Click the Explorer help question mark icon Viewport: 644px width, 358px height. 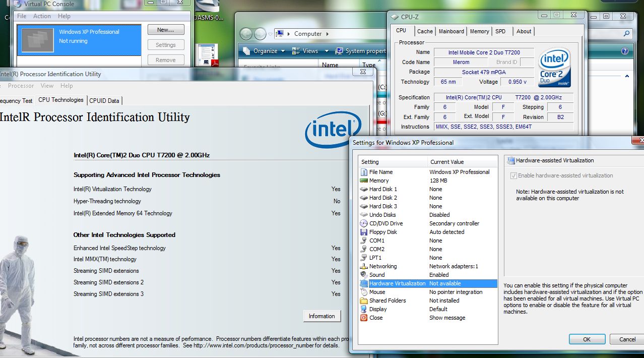625,51
